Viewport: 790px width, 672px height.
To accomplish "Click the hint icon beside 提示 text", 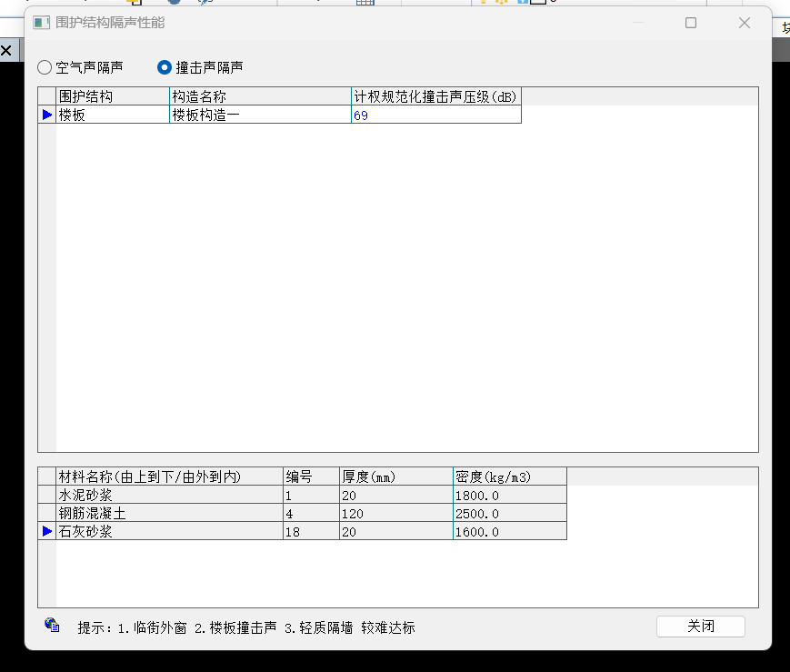I will click(52, 625).
